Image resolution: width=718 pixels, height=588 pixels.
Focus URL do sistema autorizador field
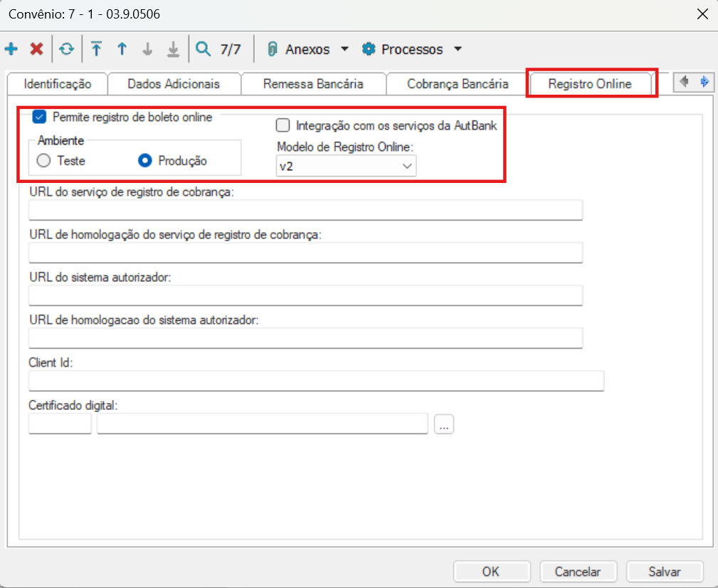click(x=305, y=295)
